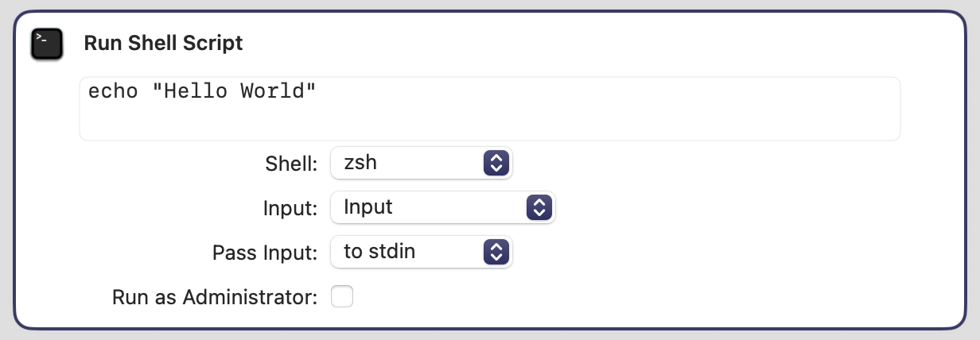Click the Shell dropdown's up-down chevron arrows

point(495,163)
